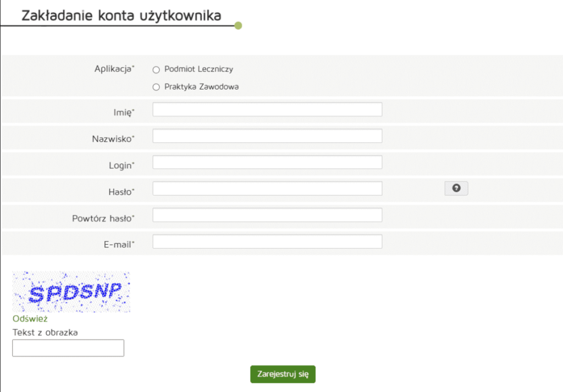Click into the Nazwisko input box
Image resolution: width=563 pixels, height=392 pixels.
(267, 136)
